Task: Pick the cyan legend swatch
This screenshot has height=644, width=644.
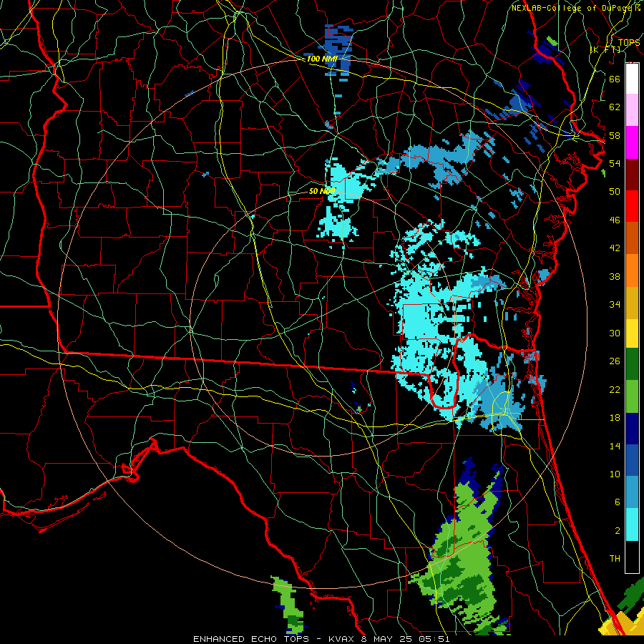Action: [632, 525]
